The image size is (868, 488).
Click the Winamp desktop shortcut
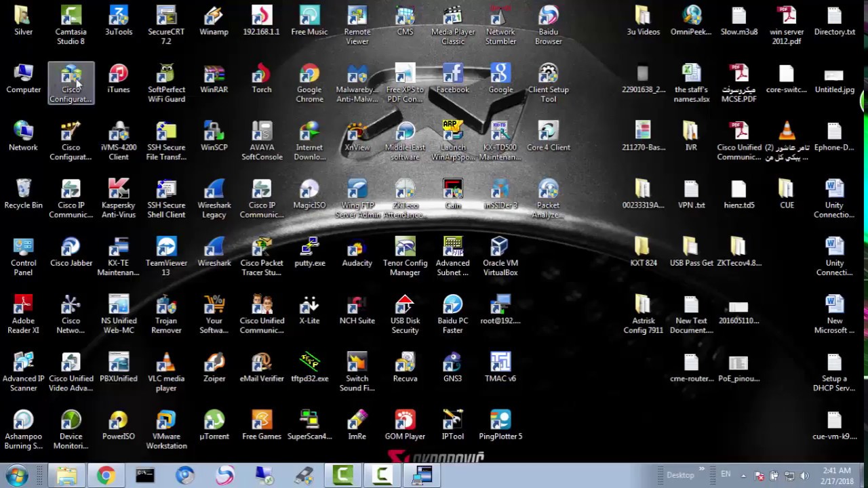coord(214,21)
